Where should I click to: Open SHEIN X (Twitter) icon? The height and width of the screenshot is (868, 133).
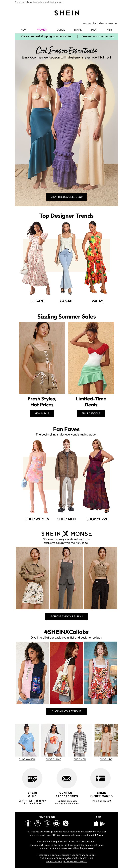(x=47, y=823)
